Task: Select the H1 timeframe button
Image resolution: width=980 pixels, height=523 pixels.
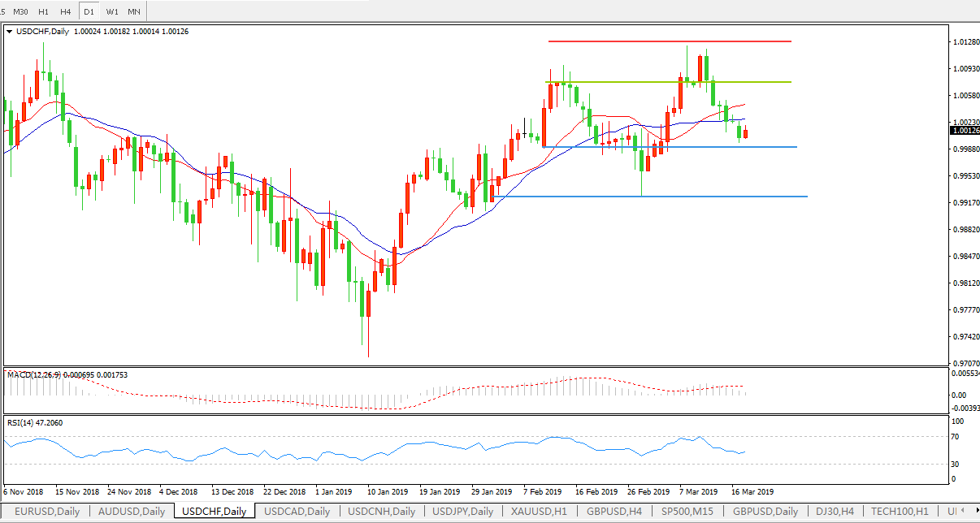Action: (x=43, y=12)
